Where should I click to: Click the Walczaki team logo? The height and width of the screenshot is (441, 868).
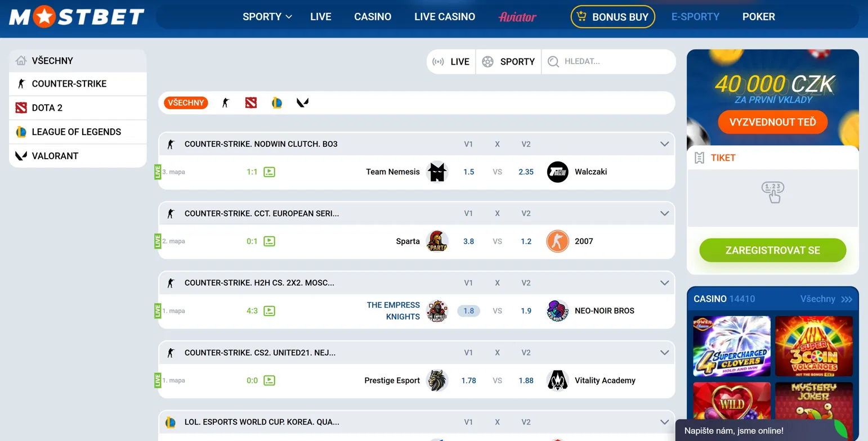point(558,172)
